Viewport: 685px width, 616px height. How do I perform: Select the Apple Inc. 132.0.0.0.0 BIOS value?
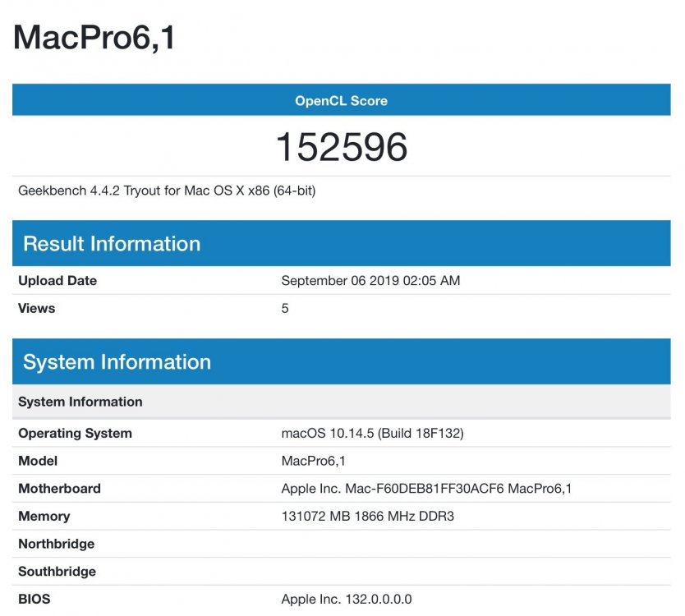(x=347, y=599)
